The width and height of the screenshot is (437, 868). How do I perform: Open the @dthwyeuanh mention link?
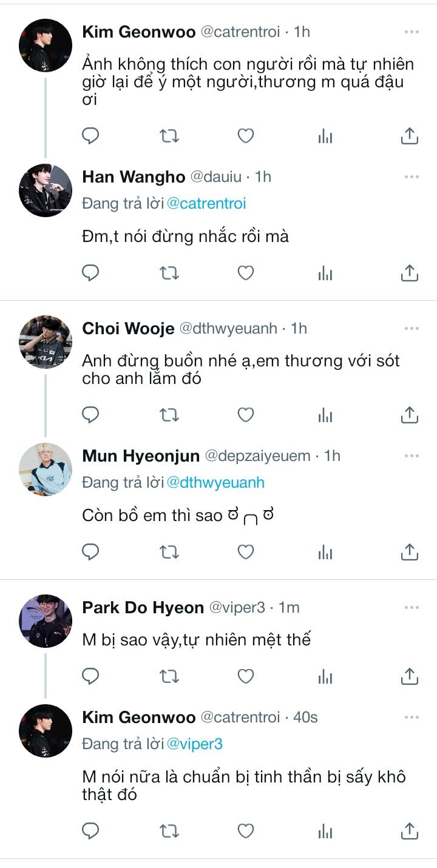pyautogui.click(x=215, y=482)
